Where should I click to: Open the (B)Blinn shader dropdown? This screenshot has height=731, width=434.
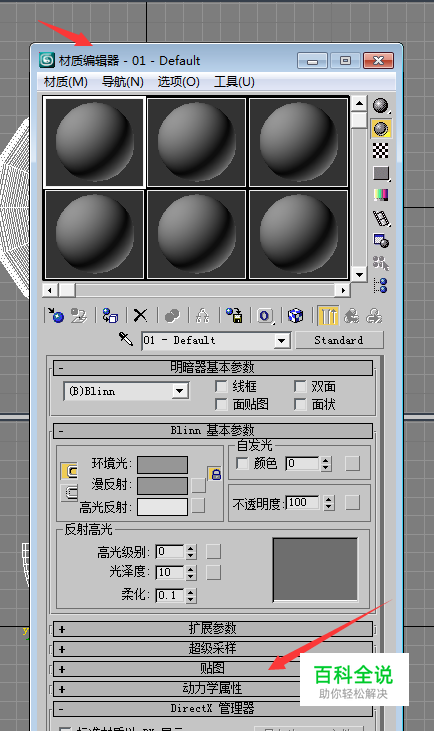click(x=179, y=391)
